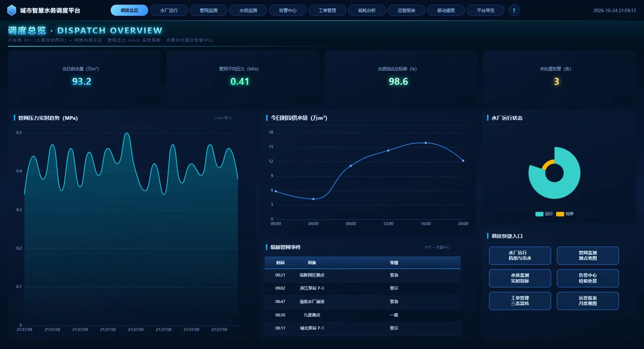Open the question mark help icon
This screenshot has height=349, width=644.
click(514, 10)
